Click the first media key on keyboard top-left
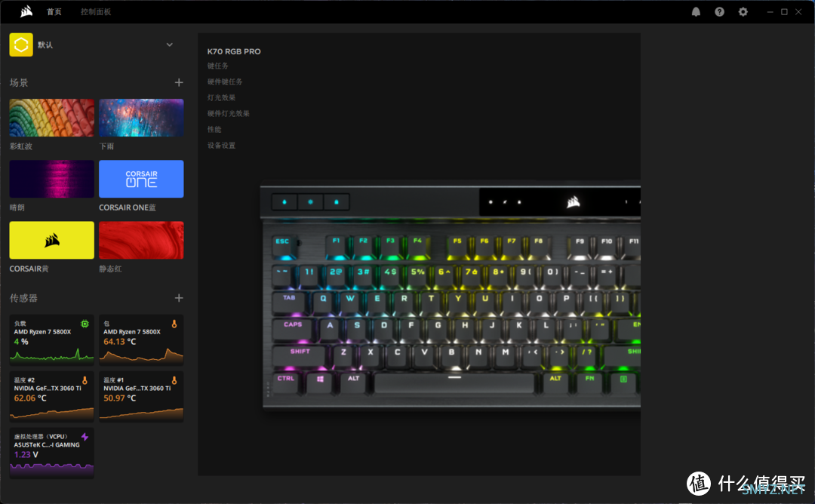 [284, 202]
